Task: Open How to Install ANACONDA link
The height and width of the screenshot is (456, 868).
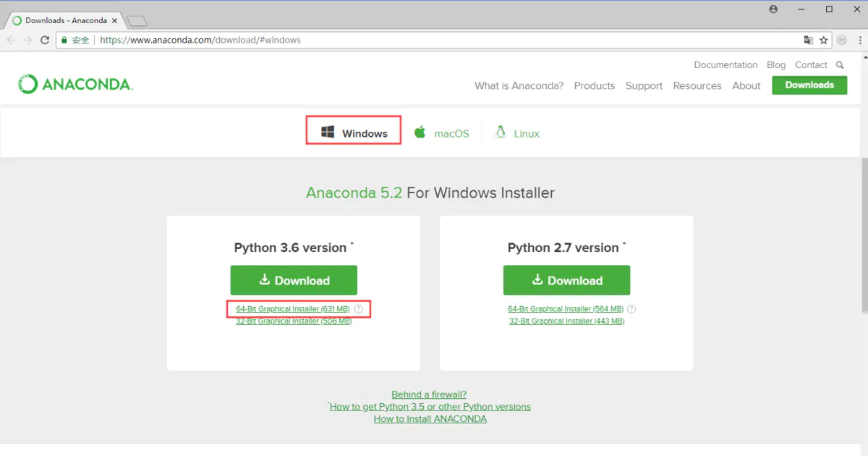Action: pos(430,419)
